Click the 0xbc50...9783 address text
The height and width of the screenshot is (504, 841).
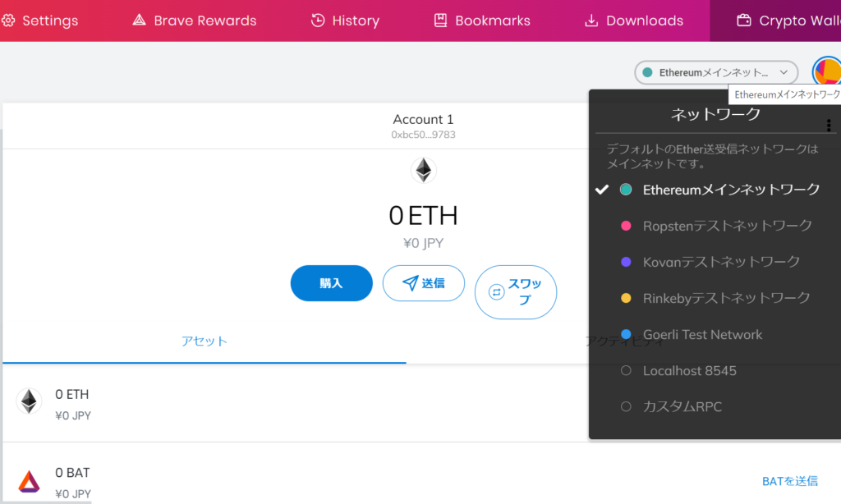tap(423, 135)
